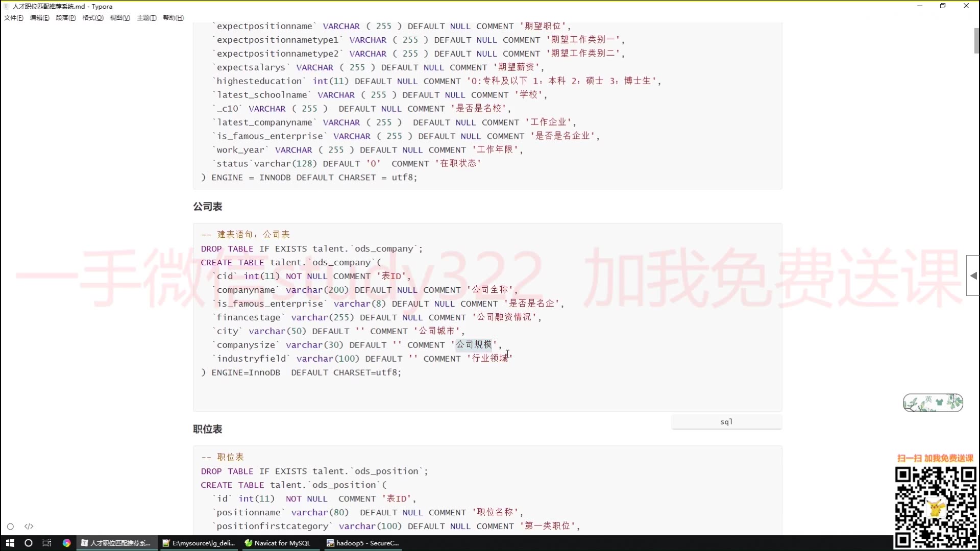Viewport: 980px width, 551px height.
Task: Click the 职位表 heading
Action: 207,429
